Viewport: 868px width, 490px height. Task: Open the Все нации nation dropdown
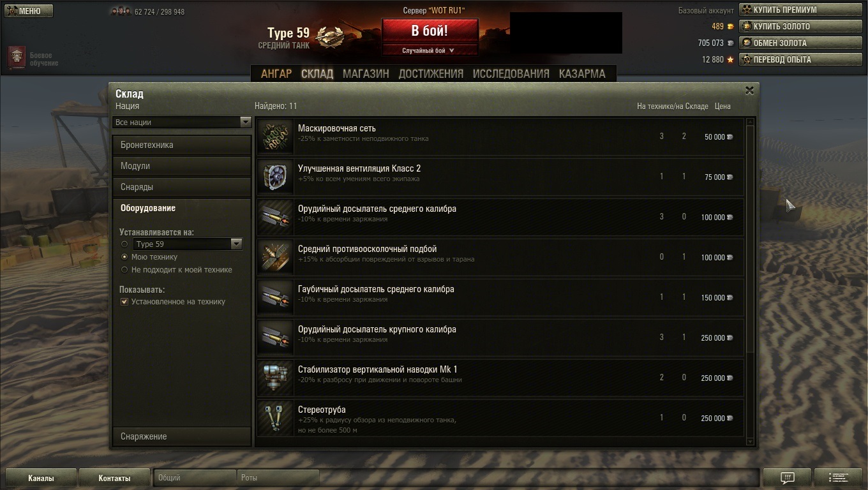click(x=182, y=122)
